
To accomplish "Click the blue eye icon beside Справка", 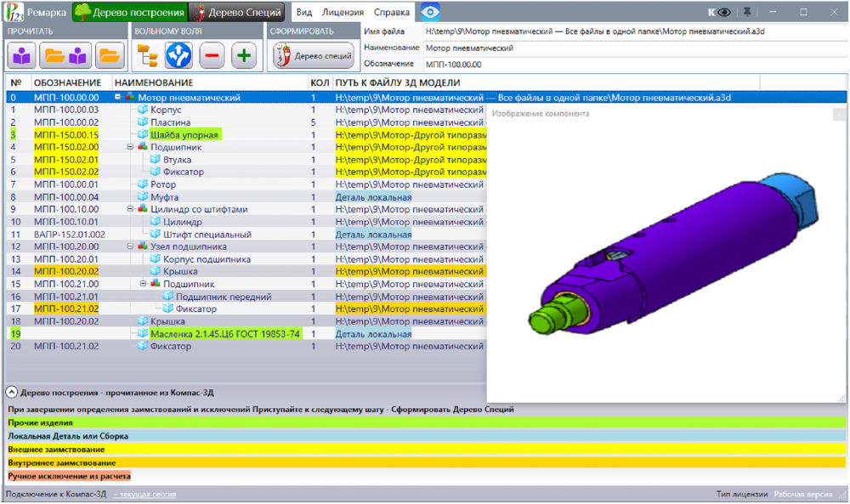I will click(430, 12).
